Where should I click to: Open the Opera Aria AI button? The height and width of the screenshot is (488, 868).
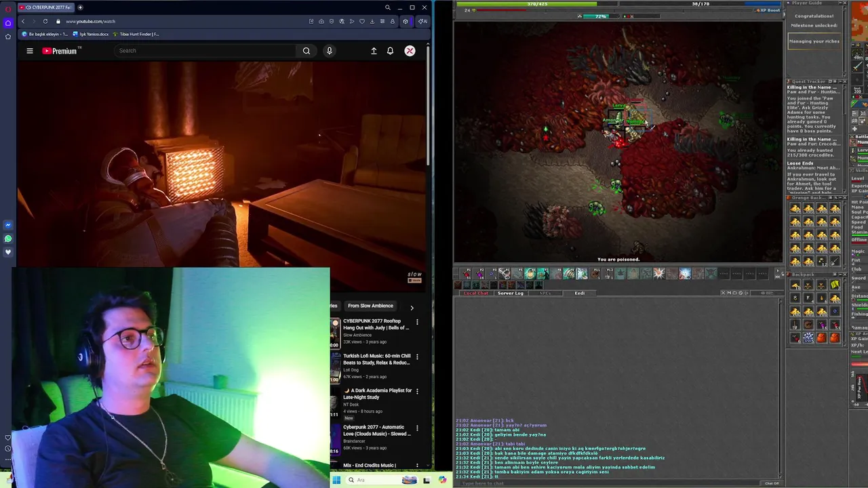coord(422,21)
